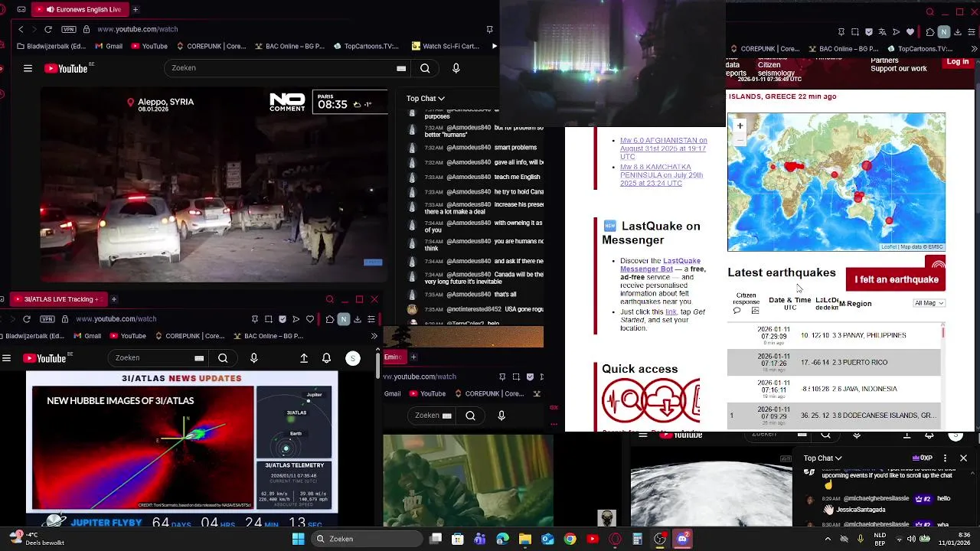Image resolution: width=980 pixels, height=551 pixels.
Task: Open YouTube hamburger menu in Euronews window
Action: coord(28,68)
